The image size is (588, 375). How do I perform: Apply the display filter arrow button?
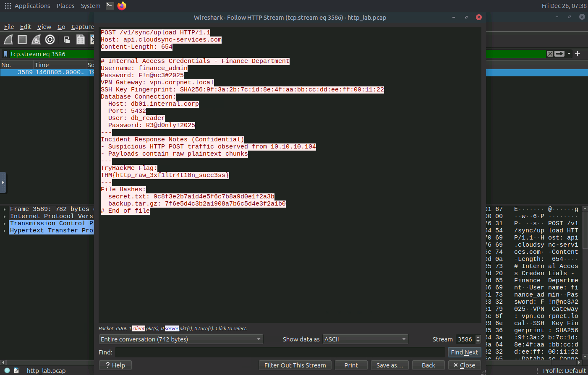(x=559, y=54)
